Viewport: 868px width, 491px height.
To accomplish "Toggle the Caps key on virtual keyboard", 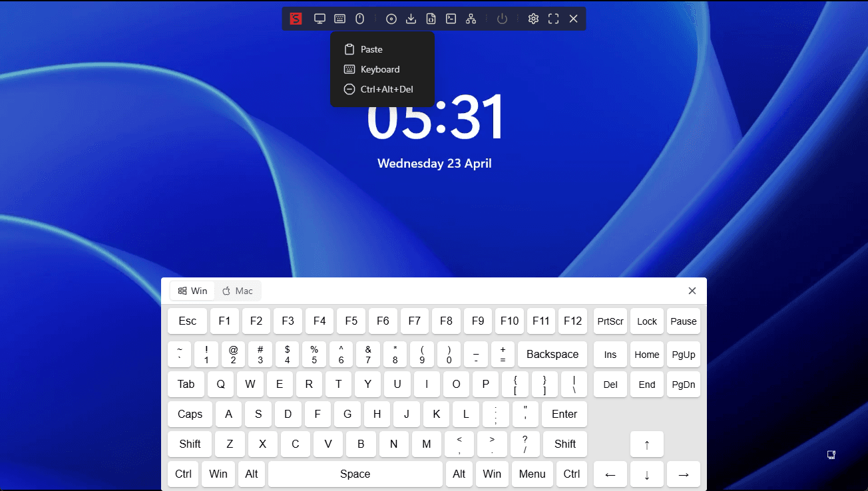I will [190, 414].
